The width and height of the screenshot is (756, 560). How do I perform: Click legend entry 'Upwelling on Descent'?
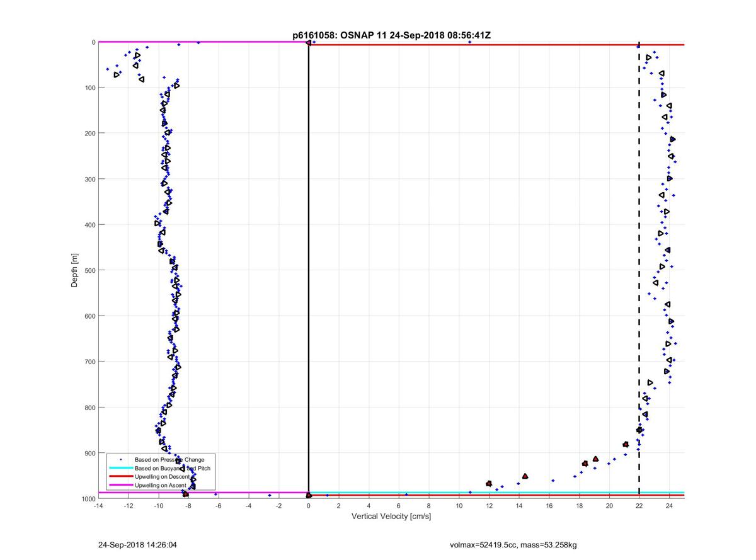(163, 477)
